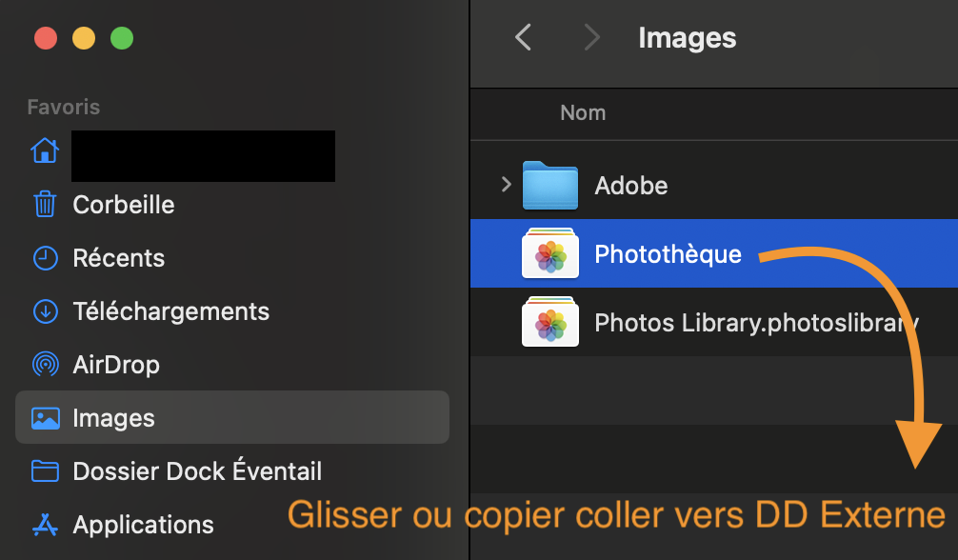Expand the Adobe folder disclosure arrow
The image size is (958, 560).
506,185
